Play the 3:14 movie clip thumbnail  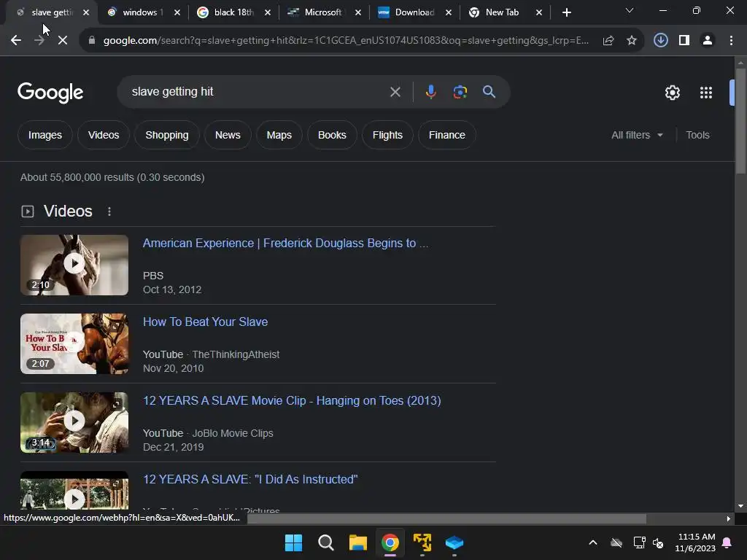[74, 422]
